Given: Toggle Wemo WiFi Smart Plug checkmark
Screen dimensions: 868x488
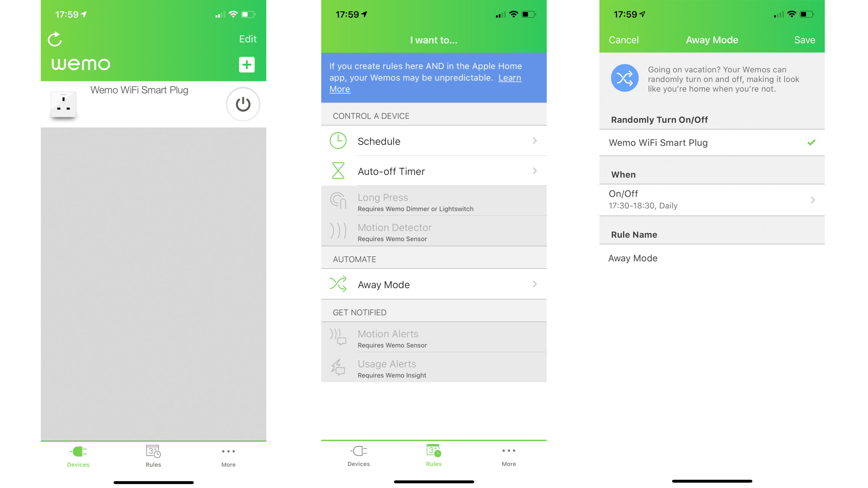Looking at the screenshot, I should coord(812,143).
